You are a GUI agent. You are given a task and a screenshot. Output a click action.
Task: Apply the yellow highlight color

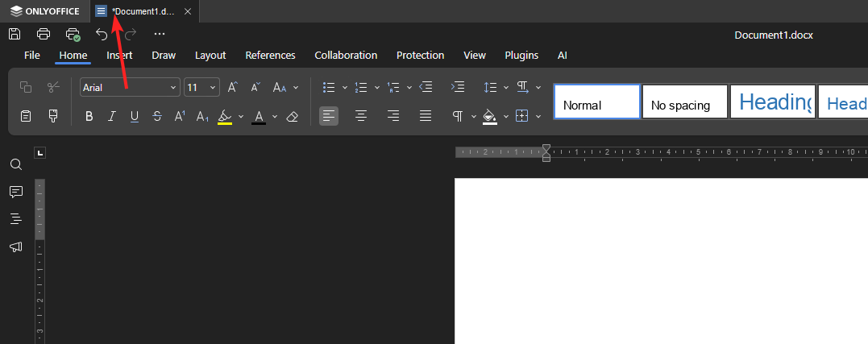tap(225, 116)
